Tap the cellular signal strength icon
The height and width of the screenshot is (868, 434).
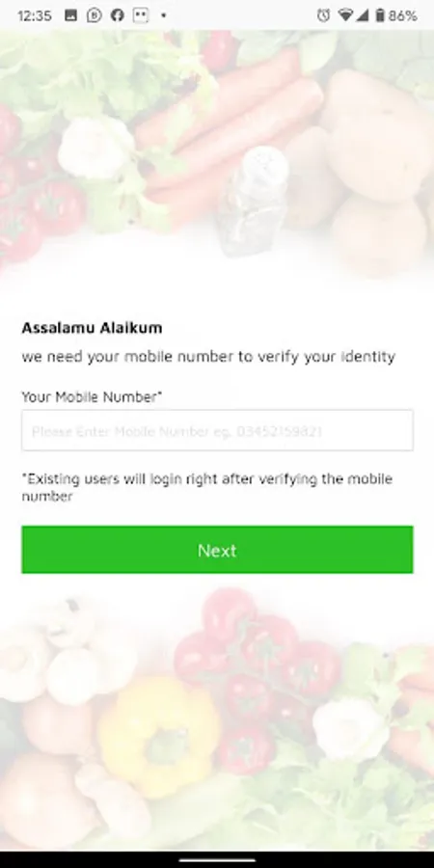point(362,14)
